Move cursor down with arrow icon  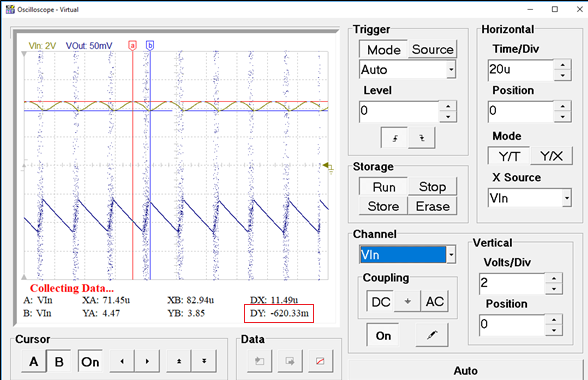[x=204, y=361]
